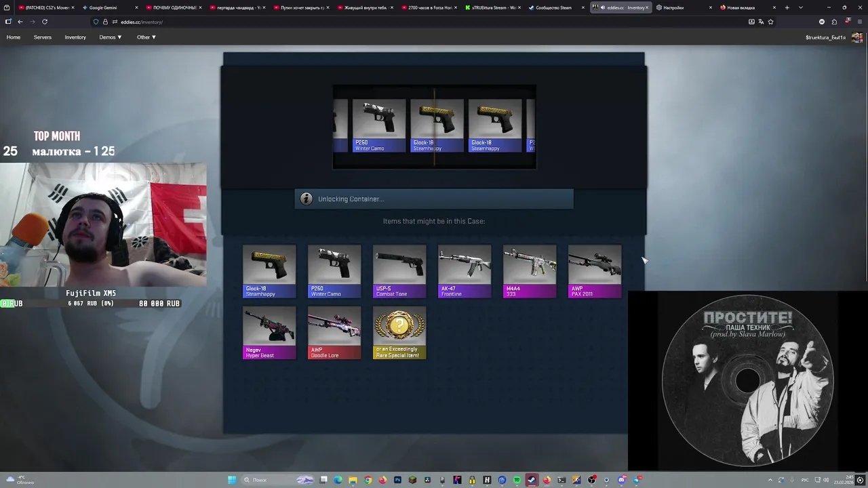Open the Servers menu item
Image resolution: width=868 pixels, height=488 pixels.
click(x=43, y=37)
